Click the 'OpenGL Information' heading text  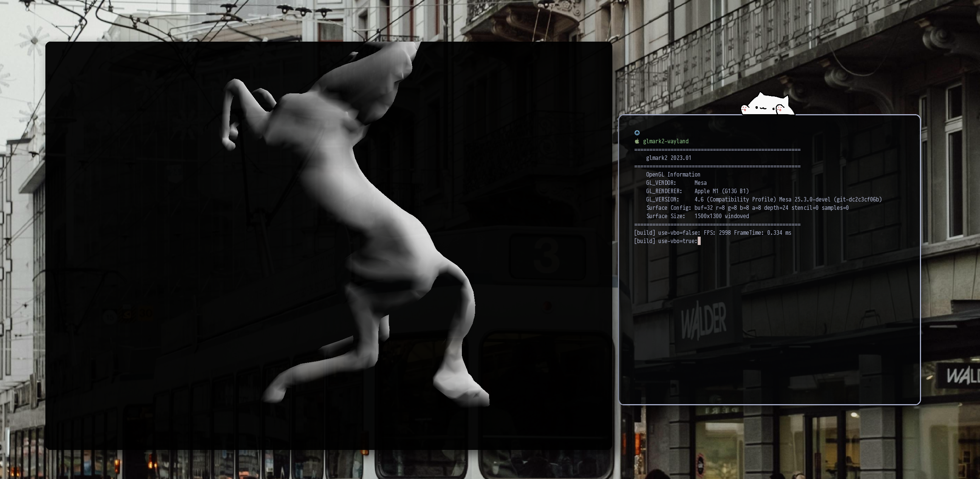click(673, 174)
